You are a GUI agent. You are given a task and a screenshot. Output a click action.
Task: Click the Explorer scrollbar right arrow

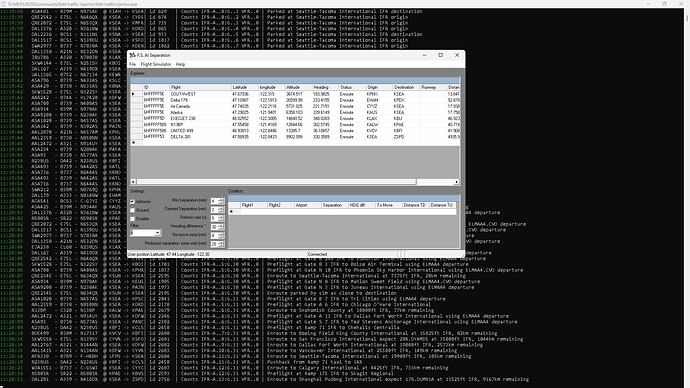coord(457,182)
